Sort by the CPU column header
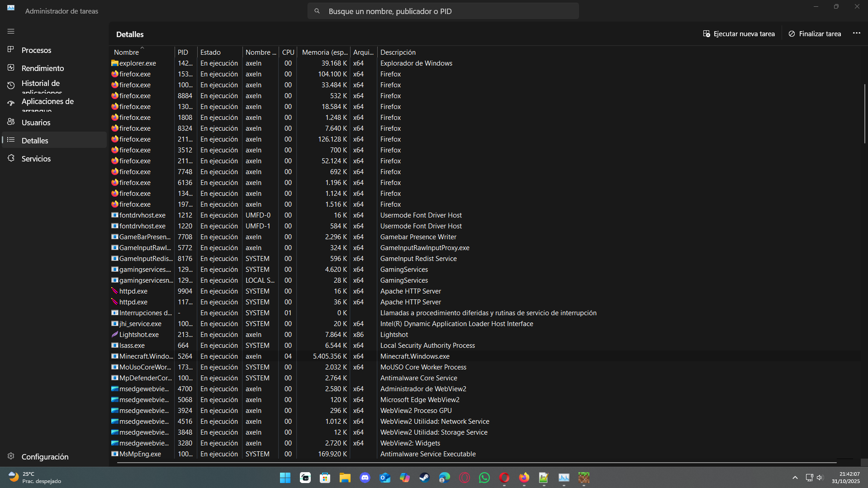868x488 pixels. point(288,52)
